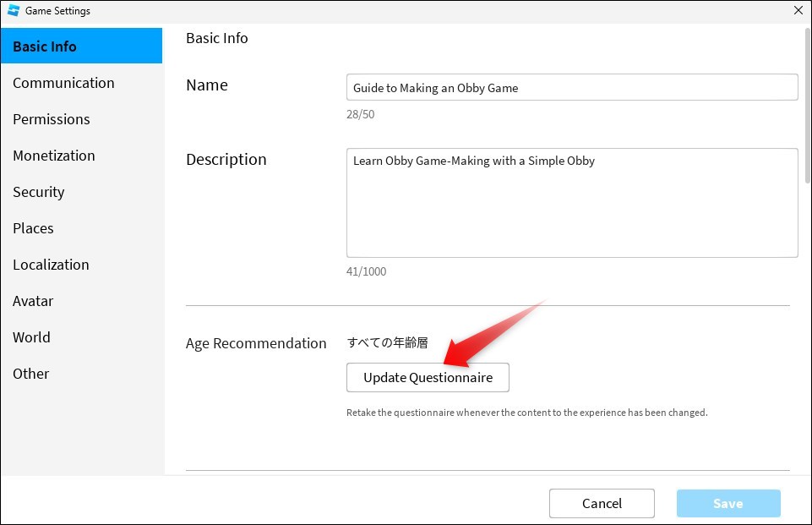Open the Avatar settings tab

point(81,301)
